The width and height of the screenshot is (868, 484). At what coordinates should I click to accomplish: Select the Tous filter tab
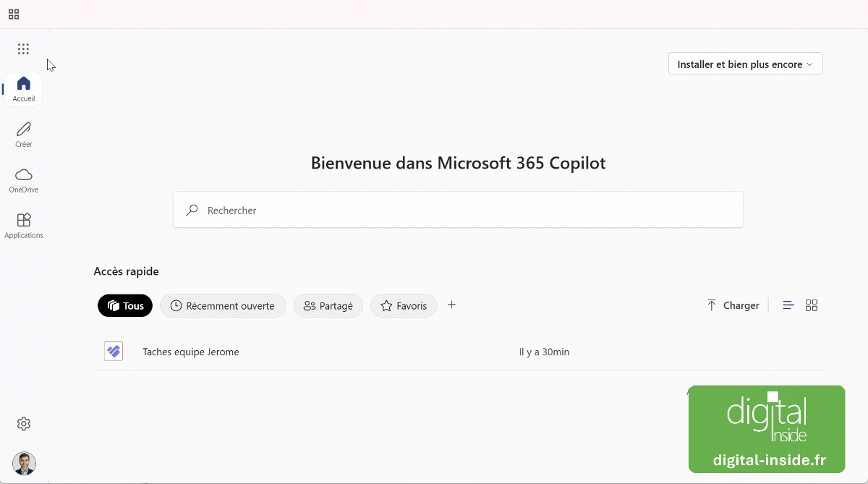click(124, 305)
